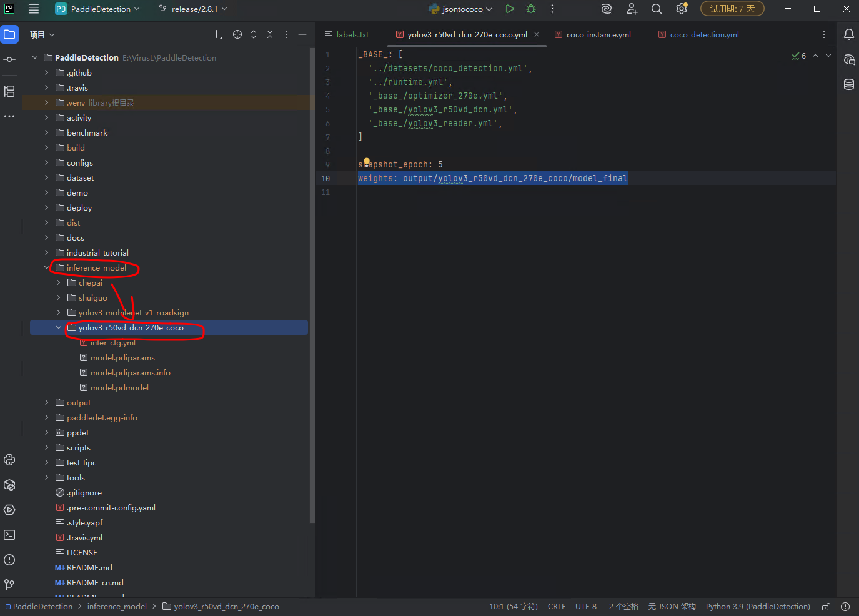Expand the chepai folder
859x616 pixels.
[59, 283]
